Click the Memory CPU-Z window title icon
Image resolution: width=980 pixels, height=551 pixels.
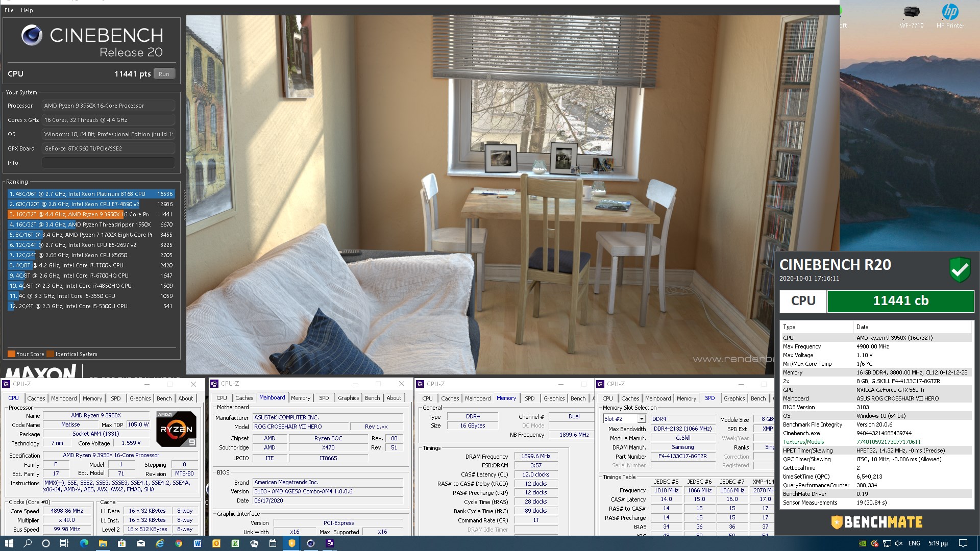tap(421, 384)
